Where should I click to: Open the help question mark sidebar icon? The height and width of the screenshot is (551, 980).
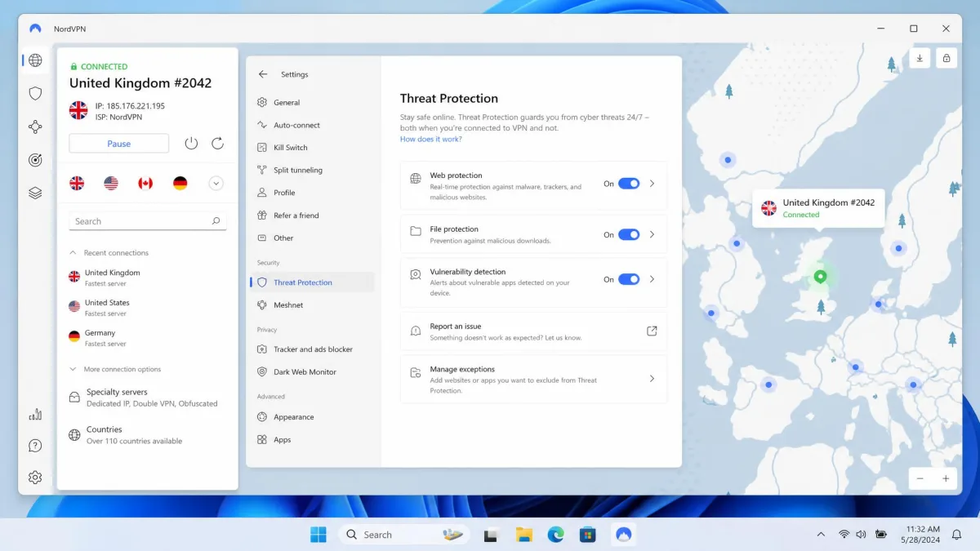tap(35, 446)
